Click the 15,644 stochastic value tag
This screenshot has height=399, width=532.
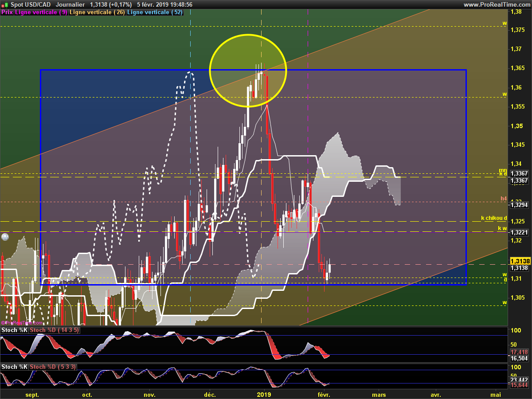520,385
